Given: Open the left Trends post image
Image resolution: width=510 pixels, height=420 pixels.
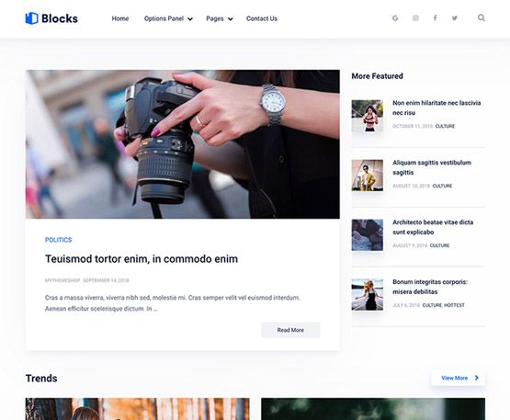Looking at the screenshot, I should (x=138, y=409).
